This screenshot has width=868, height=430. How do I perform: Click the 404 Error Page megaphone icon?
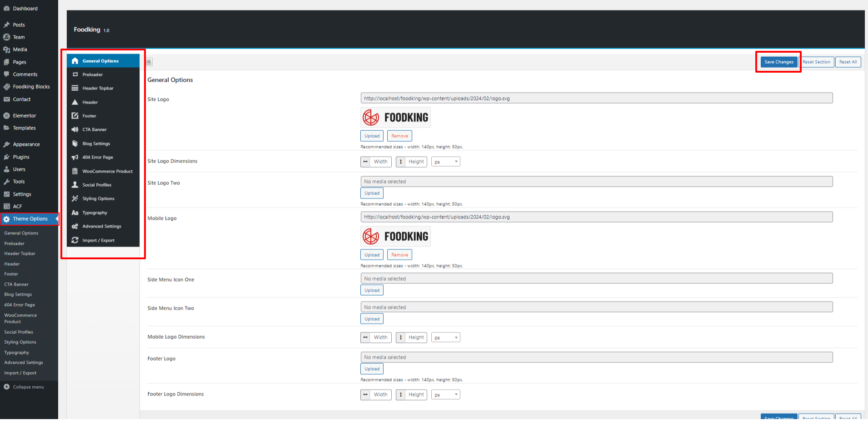[x=75, y=157]
